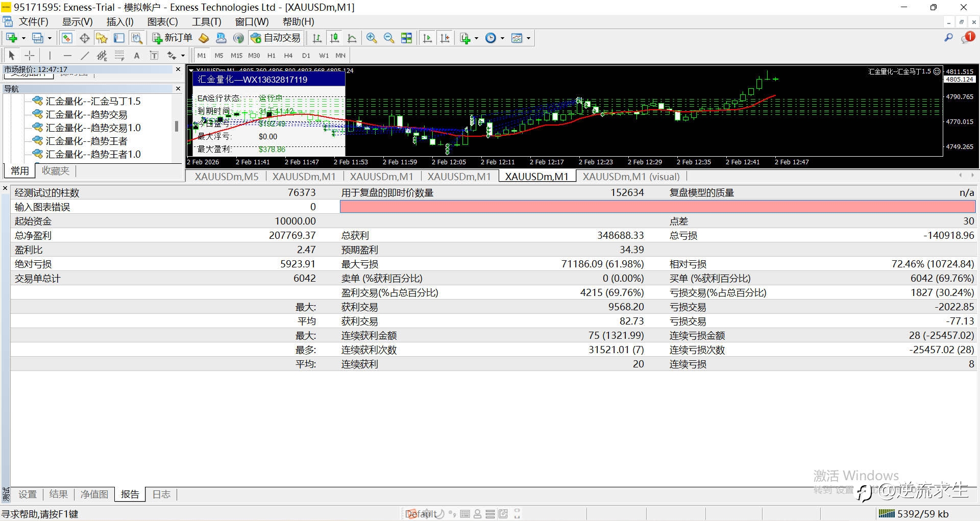
Task: Open the new chart dropdown arrow
Action: (x=23, y=38)
